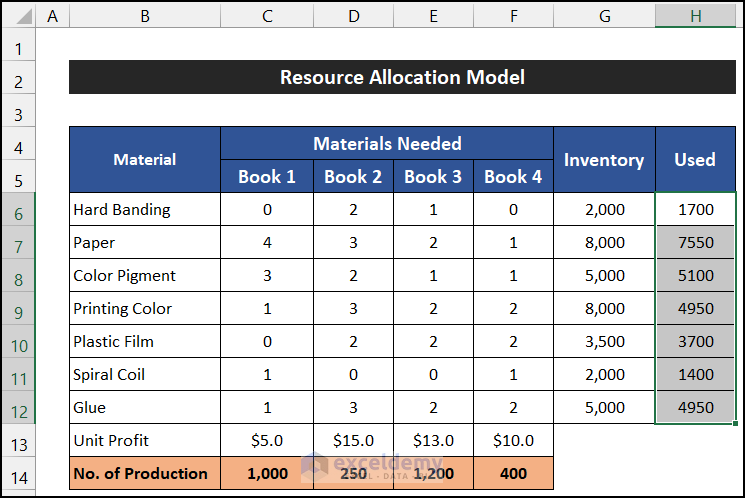745x498 pixels.
Task: Click the $15.0 unit profit cell
Action: (353, 440)
